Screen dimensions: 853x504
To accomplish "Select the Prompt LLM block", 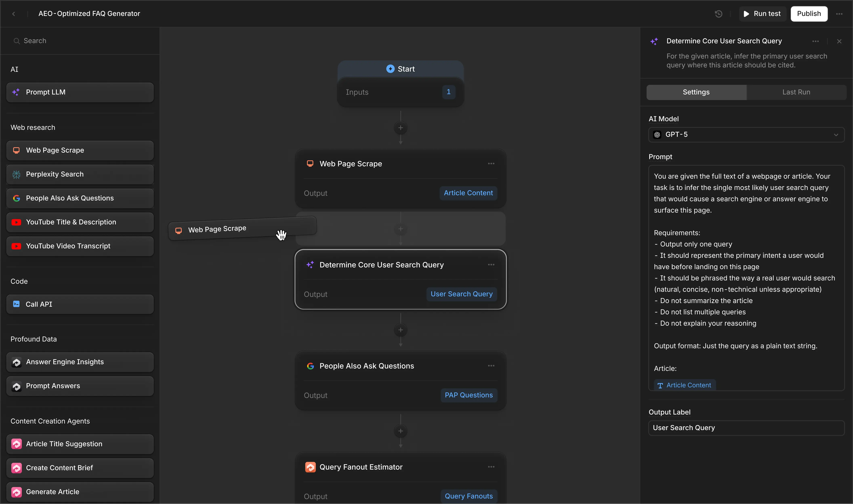I will click(79, 92).
